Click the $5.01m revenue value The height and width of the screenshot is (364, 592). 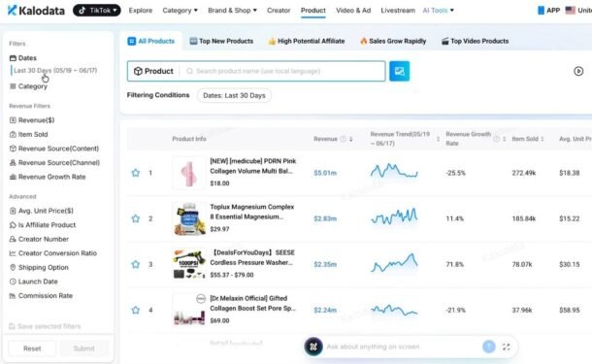[325, 173]
